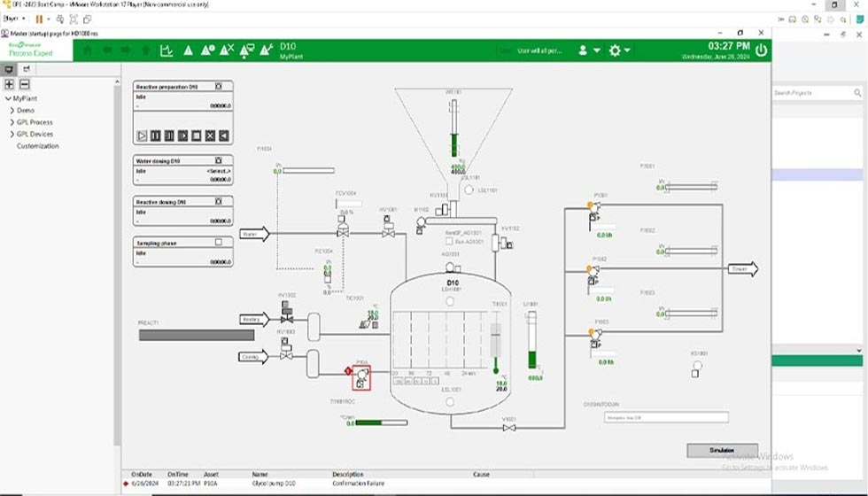Collapse the MyPlant tree node

(x=8, y=98)
